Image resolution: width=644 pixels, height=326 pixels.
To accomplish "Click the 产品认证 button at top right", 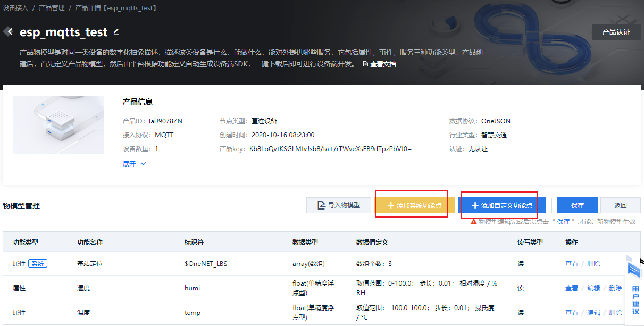I will tap(616, 32).
